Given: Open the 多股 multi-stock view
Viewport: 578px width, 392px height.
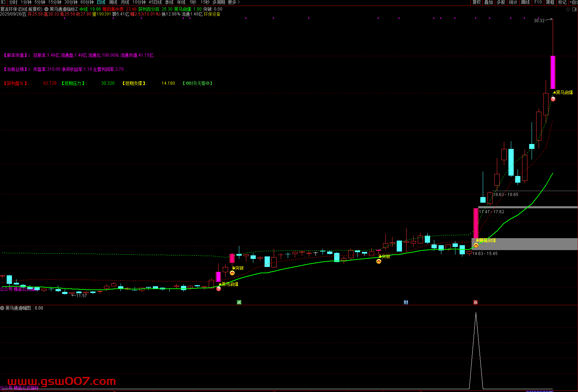Looking at the screenshot, I should 501,2.
